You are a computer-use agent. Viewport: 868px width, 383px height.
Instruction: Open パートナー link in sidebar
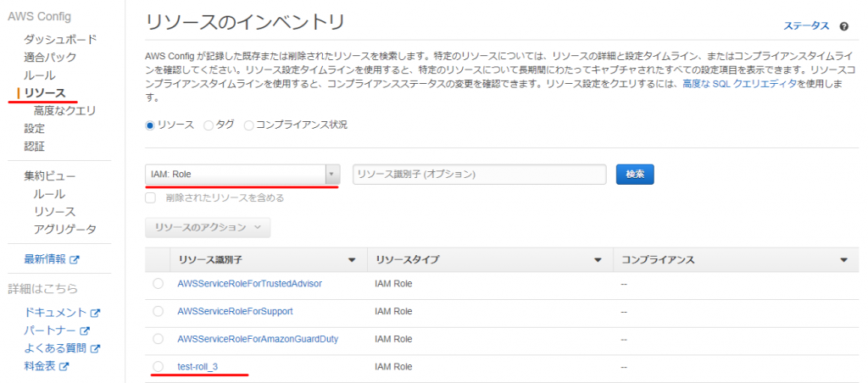tap(50, 331)
